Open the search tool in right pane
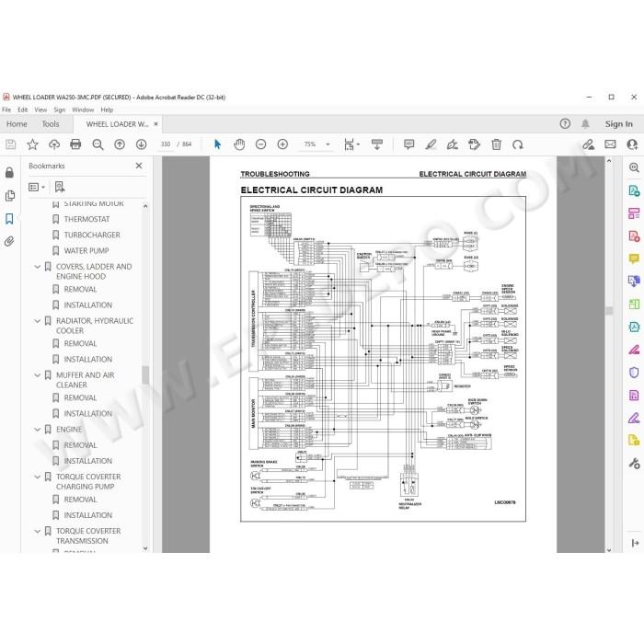The image size is (644, 644). (x=634, y=167)
